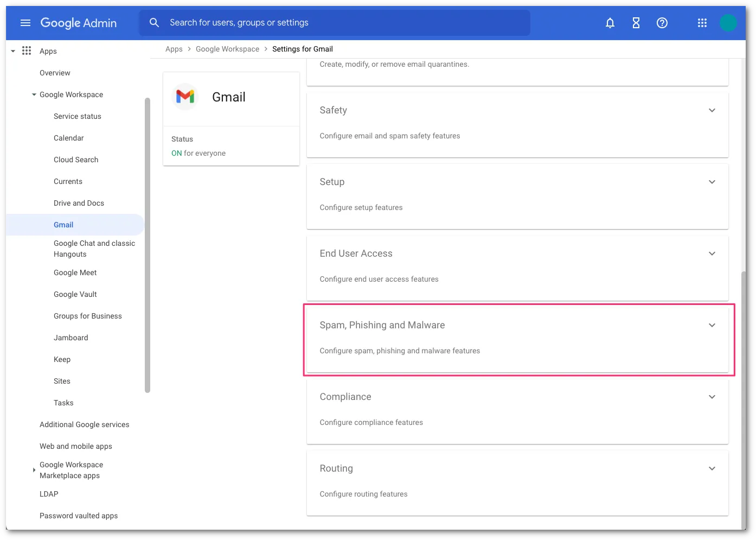The height and width of the screenshot is (540, 756).
Task: Open the help question mark icon
Action: pyautogui.click(x=662, y=23)
